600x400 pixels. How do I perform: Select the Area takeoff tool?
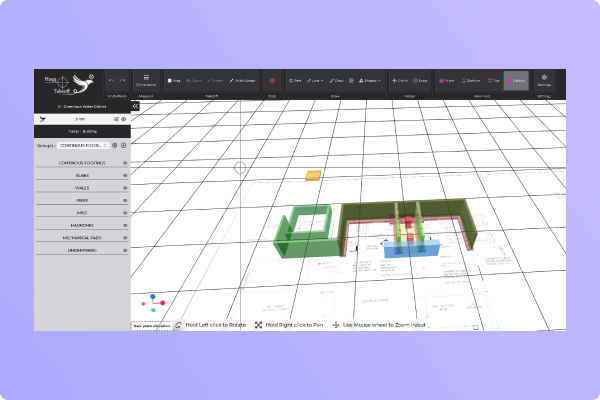[174, 80]
